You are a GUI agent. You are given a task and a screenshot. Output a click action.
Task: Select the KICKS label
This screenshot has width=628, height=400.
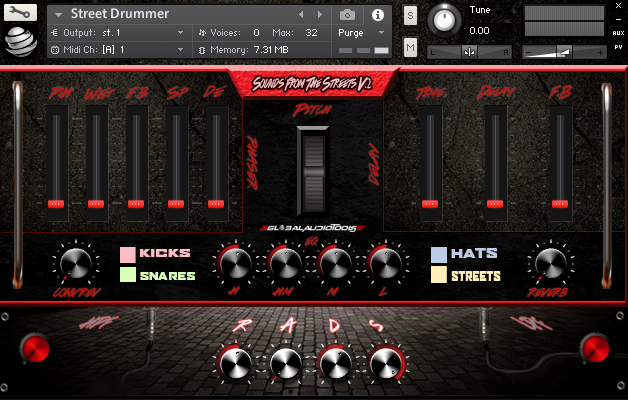(165, 253)
